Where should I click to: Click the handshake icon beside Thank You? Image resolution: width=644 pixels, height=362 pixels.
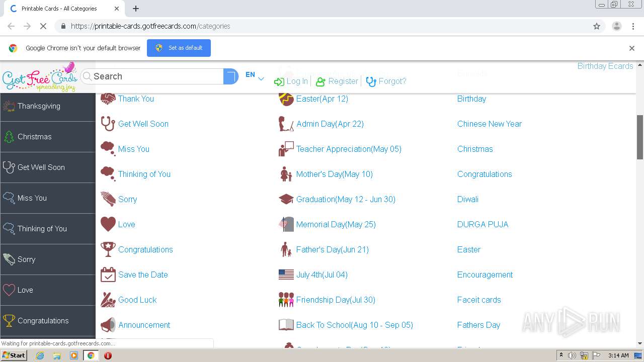pyautogui.click(x=108, y=99)
